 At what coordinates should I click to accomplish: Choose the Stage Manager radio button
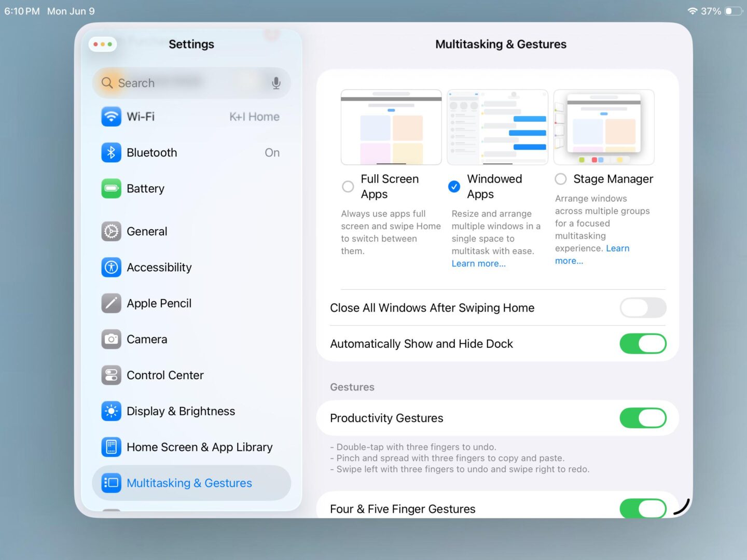tap(561, 179)
